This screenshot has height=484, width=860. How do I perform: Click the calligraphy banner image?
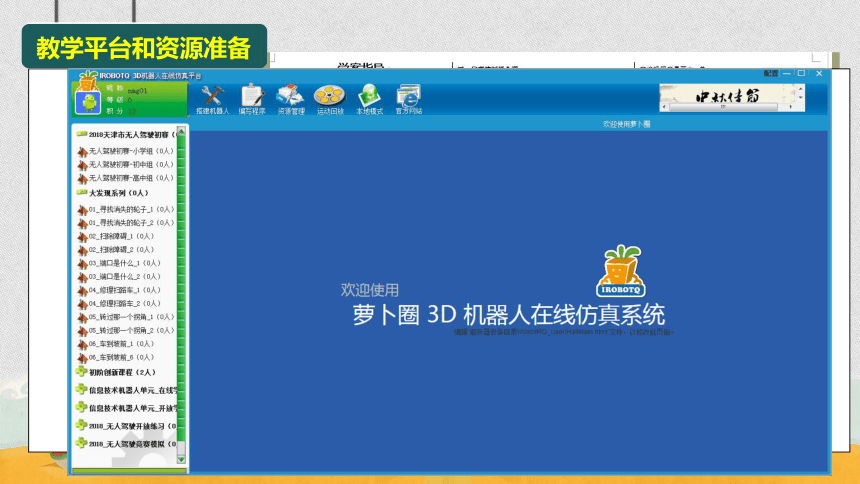click(x=728, y=95)
